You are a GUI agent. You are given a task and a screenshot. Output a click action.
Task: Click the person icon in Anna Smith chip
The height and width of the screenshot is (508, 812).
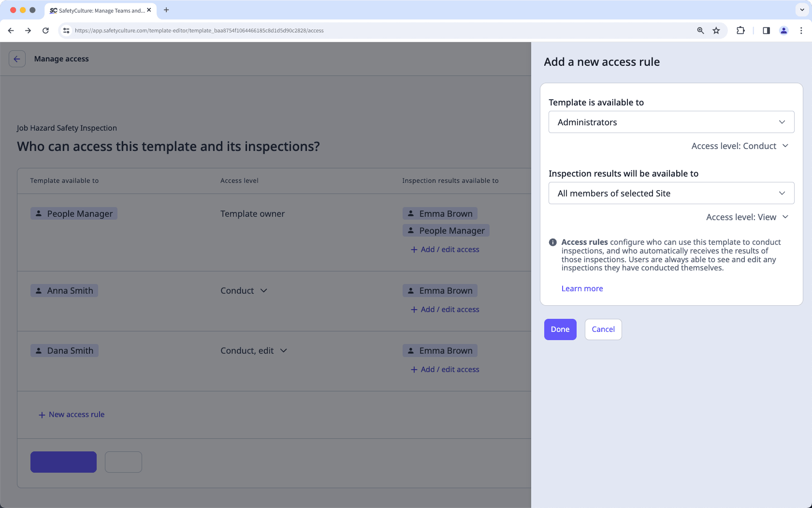39,290
